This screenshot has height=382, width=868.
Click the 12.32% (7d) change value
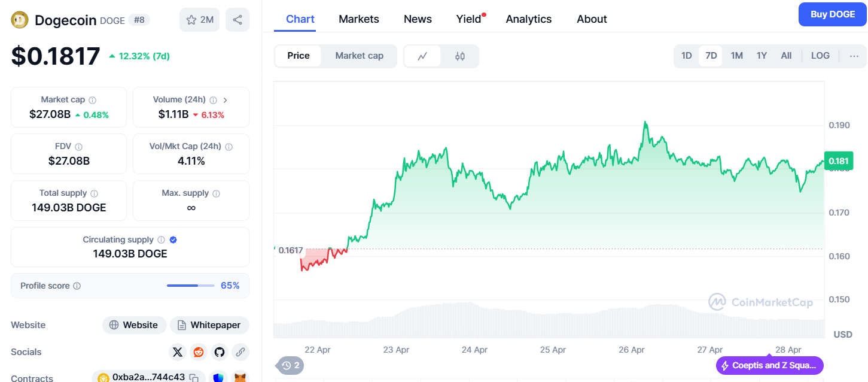coord(144,56)
